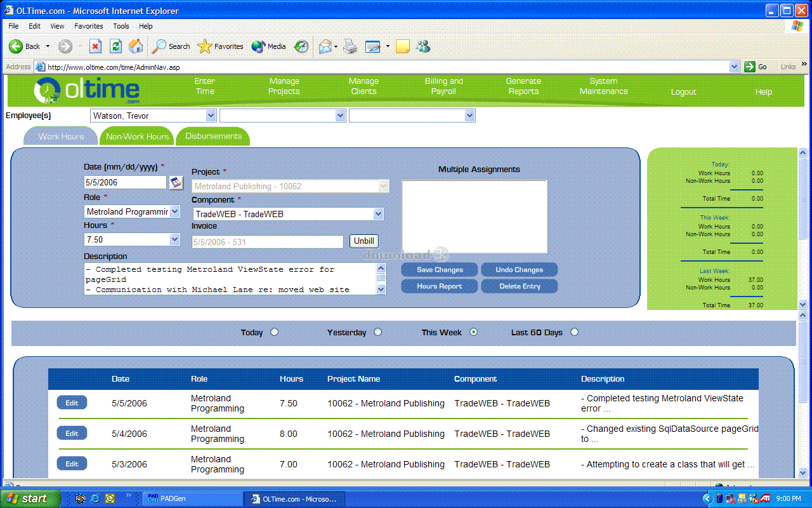Click the Save Changes button

(x=440, y=270)
